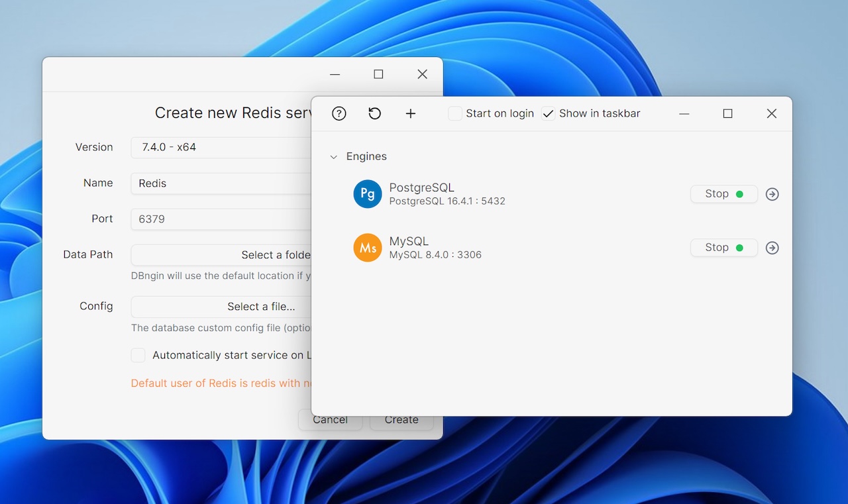The width and height of the screenshot is (848, 504).
Task: Stop the PostgreSQL service
Action: 723,194
